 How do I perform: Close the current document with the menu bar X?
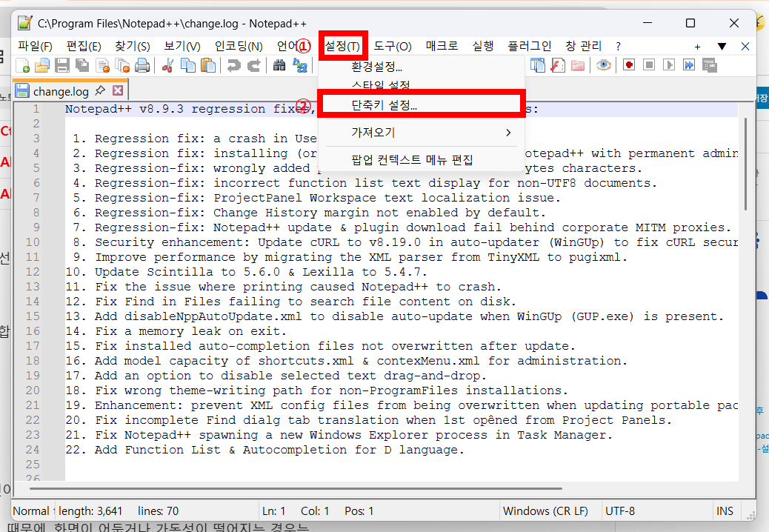click(745, 47)
